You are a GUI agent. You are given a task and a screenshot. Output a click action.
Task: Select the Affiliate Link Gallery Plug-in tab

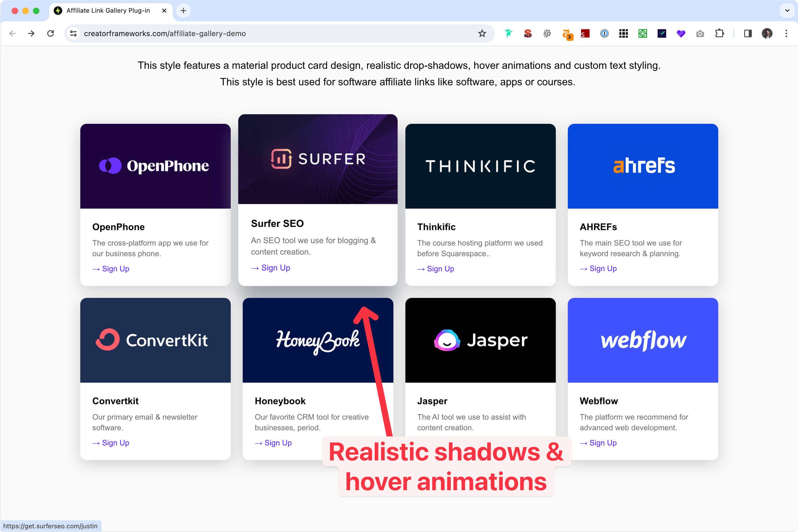108,11
